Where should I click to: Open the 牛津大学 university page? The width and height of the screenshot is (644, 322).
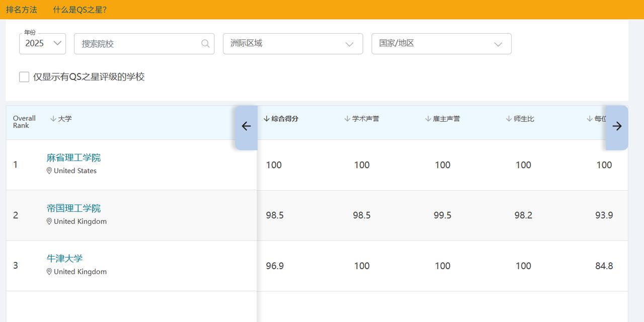[x=64, y=258]
